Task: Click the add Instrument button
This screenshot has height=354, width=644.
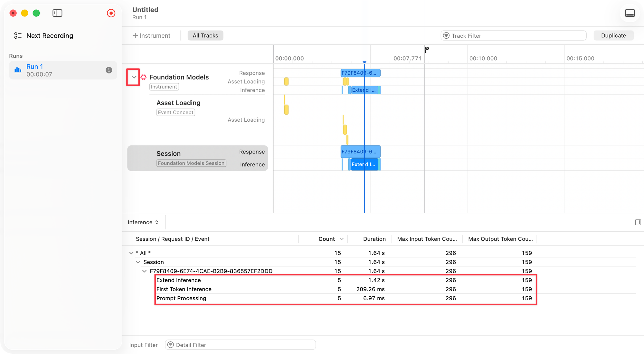Action: tap(151, 36)
